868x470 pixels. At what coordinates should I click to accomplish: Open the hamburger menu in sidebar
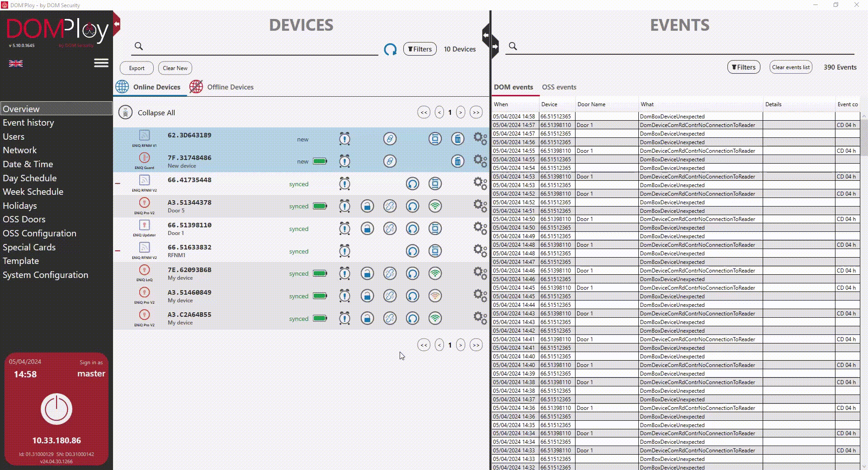click(101, 63)
